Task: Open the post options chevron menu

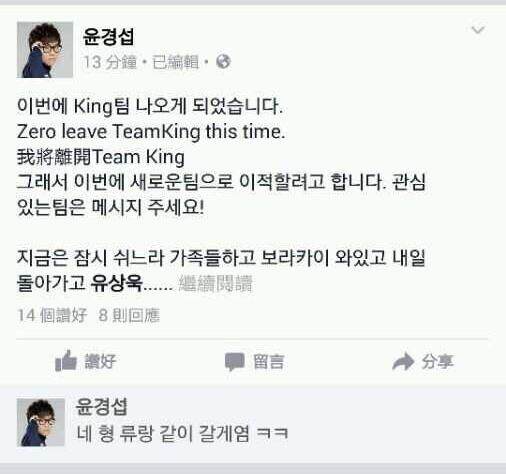Action: (x=478, y=30)
